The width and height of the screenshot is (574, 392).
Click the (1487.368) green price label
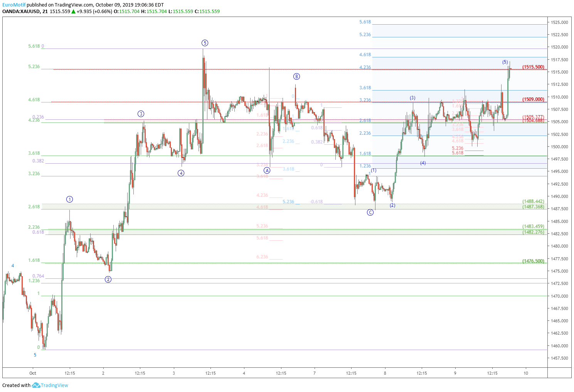(x=534, y=207)
